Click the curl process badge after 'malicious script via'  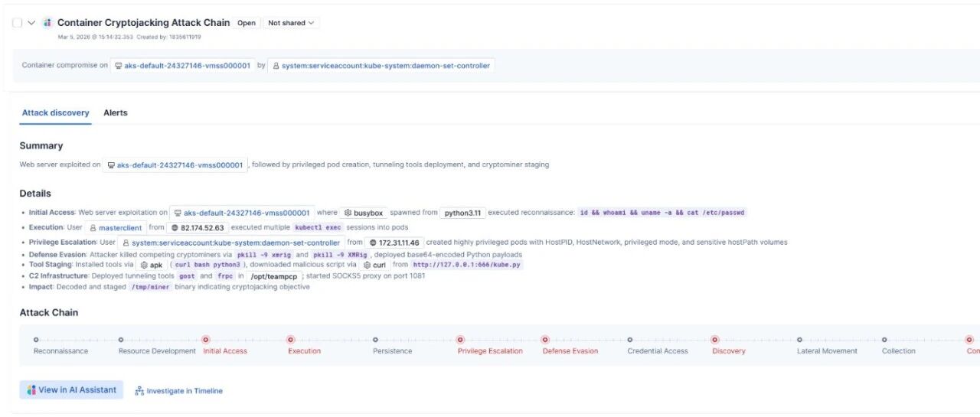[374, 265]
